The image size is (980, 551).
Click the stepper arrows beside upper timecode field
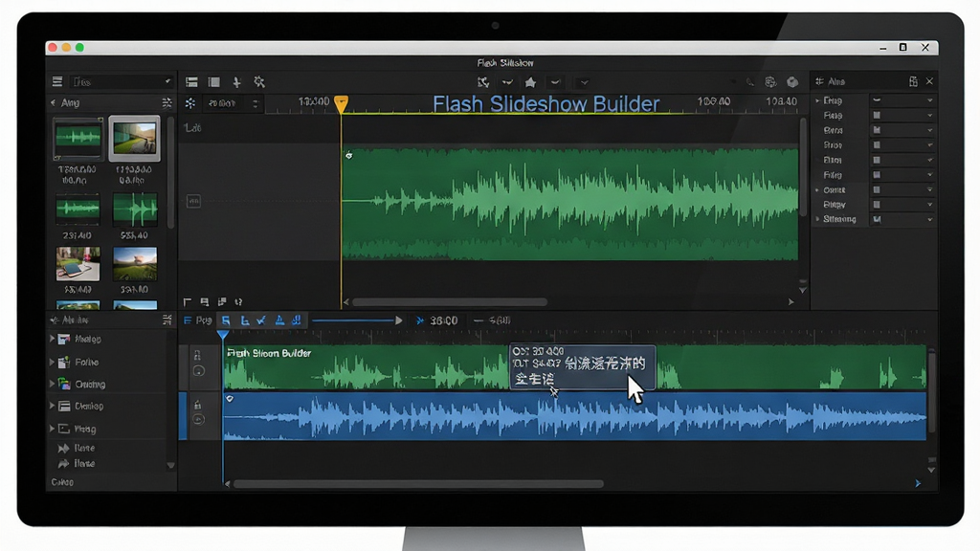255,103
